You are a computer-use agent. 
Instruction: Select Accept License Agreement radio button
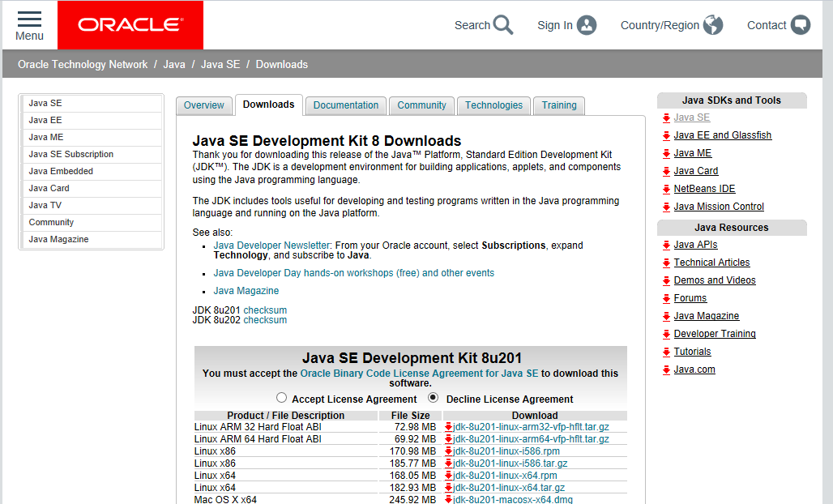(x=281, y=398)
